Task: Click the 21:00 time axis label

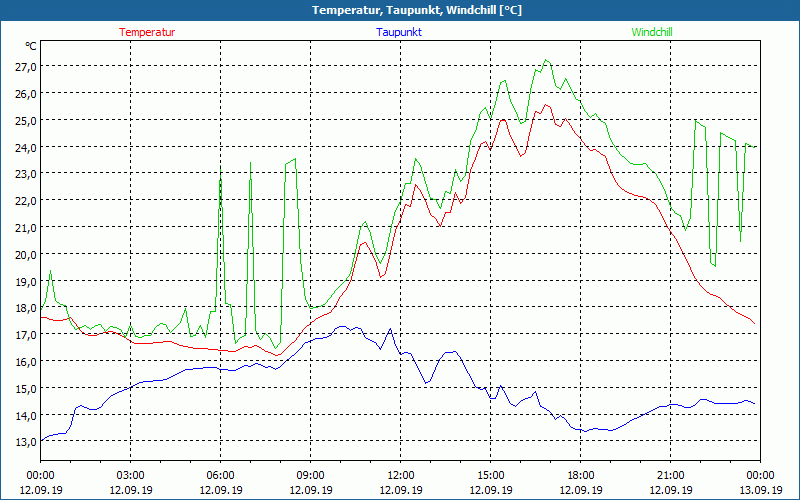Action: click(x=670, y=476)
